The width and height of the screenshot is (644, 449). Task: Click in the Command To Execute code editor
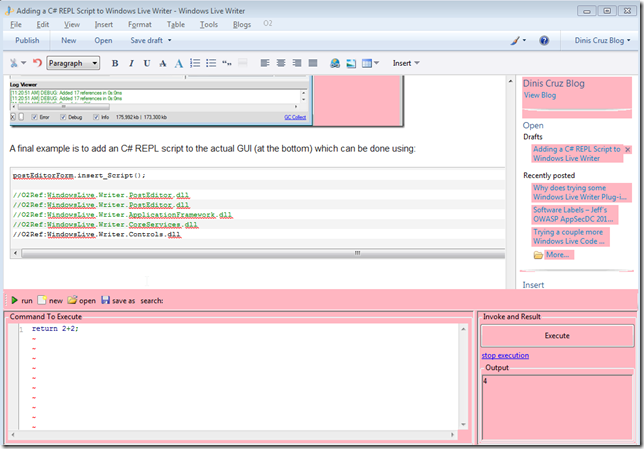tap(238, 377)
